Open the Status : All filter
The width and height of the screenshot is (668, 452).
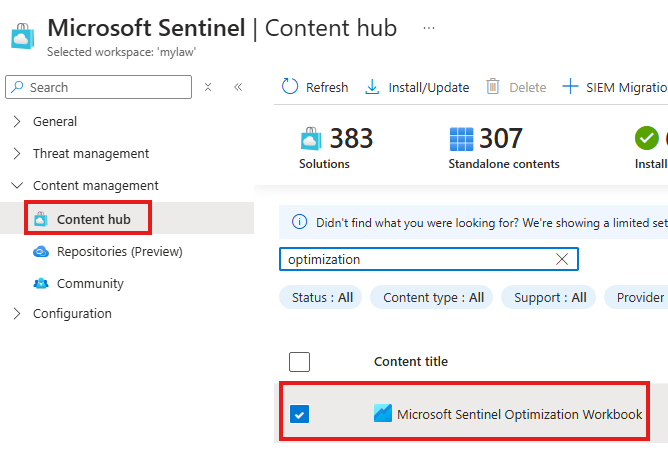tap(322, 297)
